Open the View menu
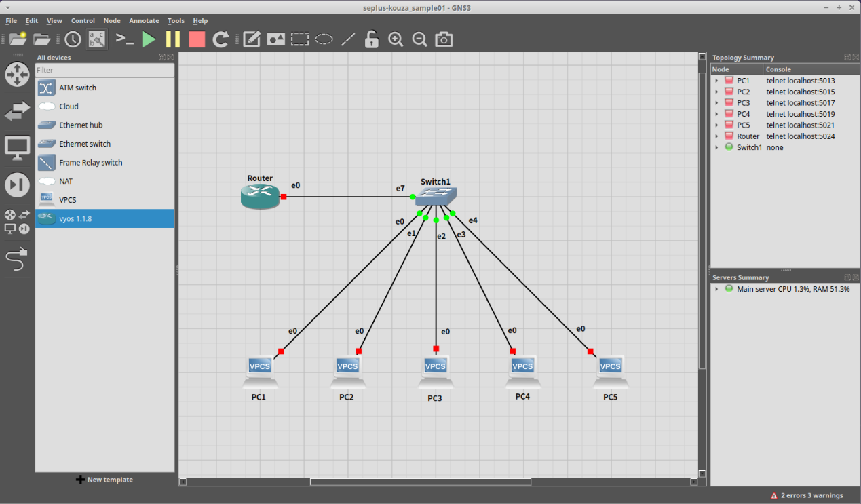Image resolution: width=861 pixels, height=504 pixels. click(x=54, y=21)
